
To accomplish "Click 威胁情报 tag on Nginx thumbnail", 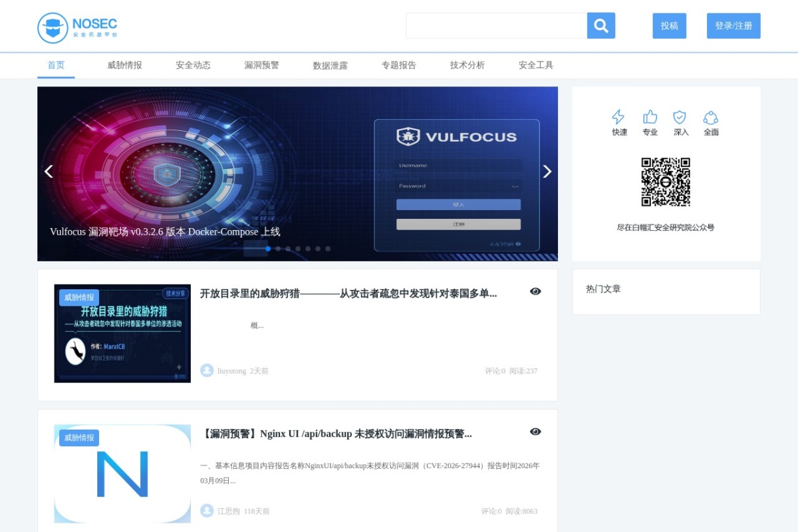I will point(79,438).
